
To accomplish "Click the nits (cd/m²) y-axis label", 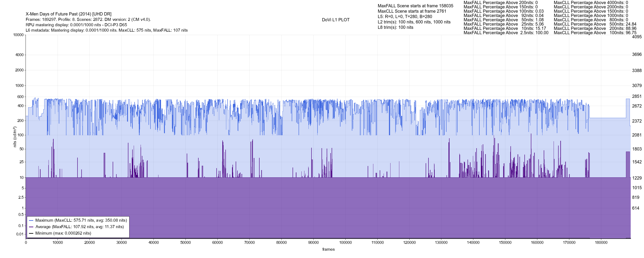I will click(15, 137).
